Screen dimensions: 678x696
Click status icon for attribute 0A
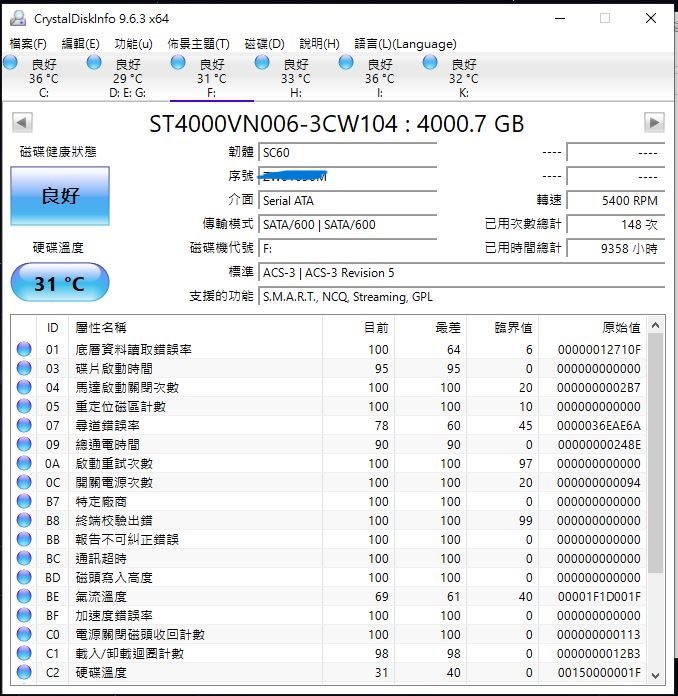(x=24, y=463)
